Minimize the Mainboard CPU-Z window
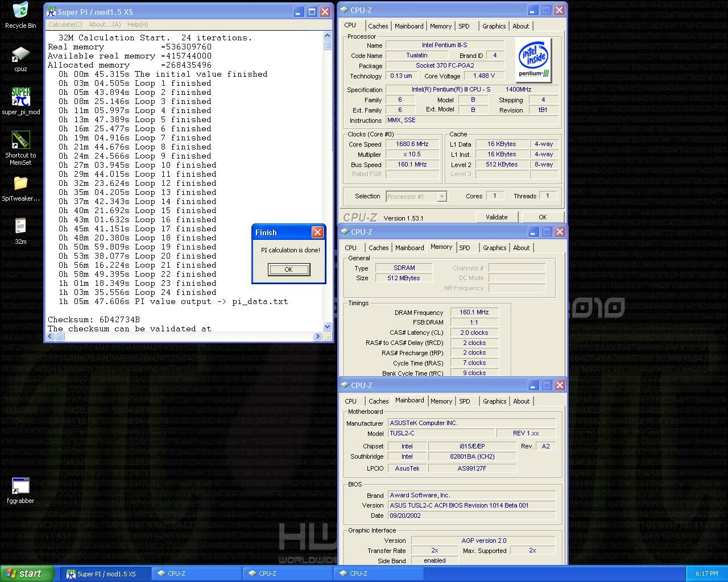Screen dimensions: 728x582 [x=533, y=385]
